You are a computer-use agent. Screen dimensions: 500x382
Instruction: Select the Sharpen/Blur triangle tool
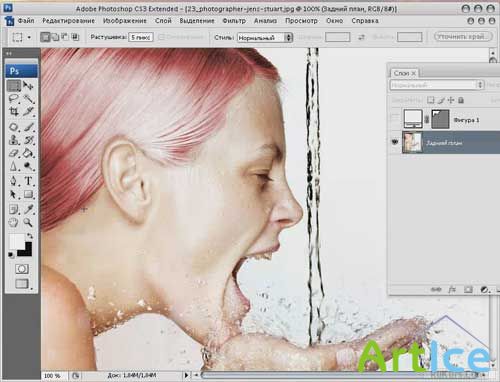(14, 166)
